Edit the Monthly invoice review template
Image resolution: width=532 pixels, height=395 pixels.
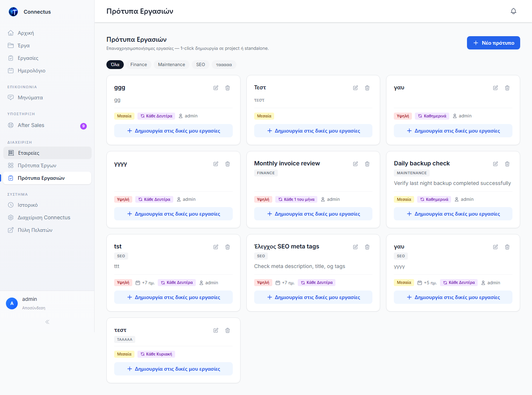355,164
